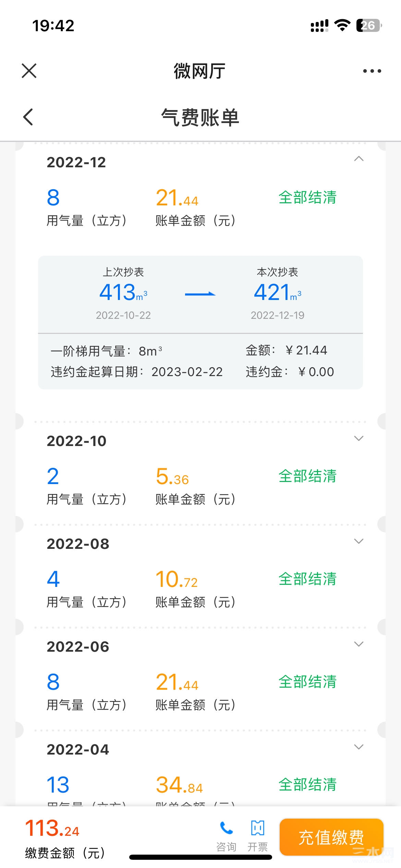Tap the blue arrow between meter readings
The width and height of the screenshot is (401, 868).
200,294
